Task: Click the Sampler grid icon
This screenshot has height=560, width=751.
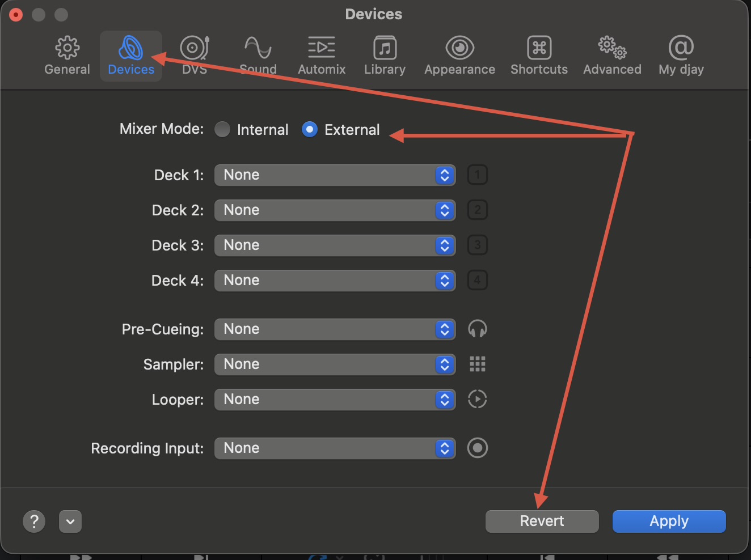Action: [x=477, y=364]
